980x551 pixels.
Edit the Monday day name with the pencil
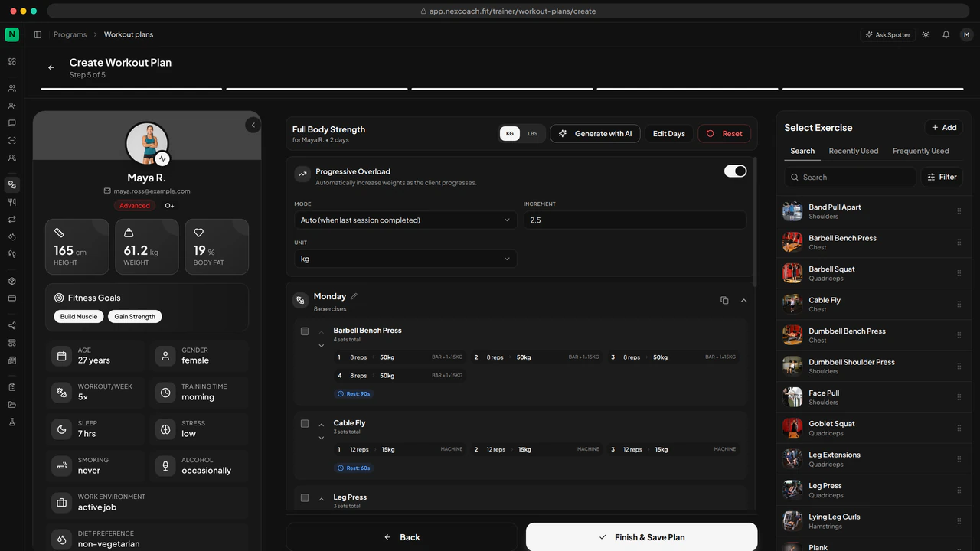[354, 296]
